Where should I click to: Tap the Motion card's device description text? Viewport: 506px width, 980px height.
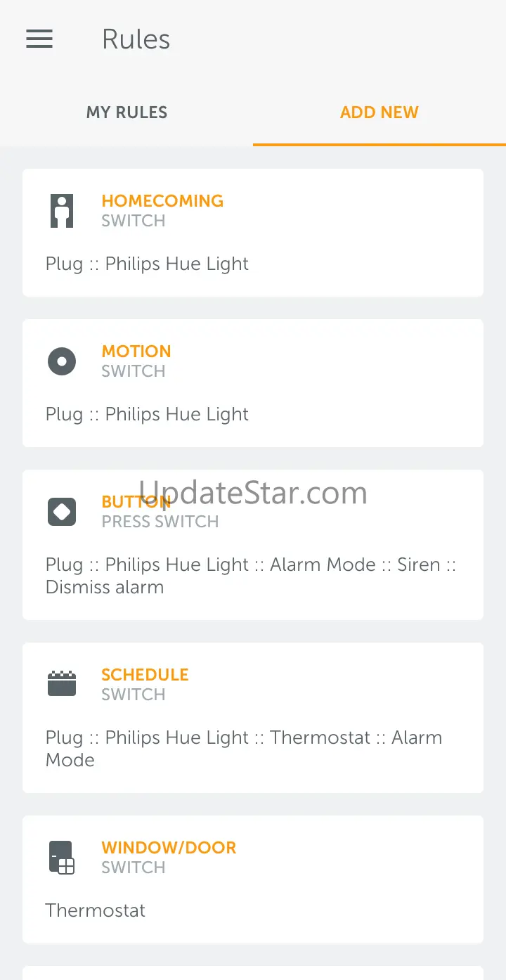coord(147,415)
